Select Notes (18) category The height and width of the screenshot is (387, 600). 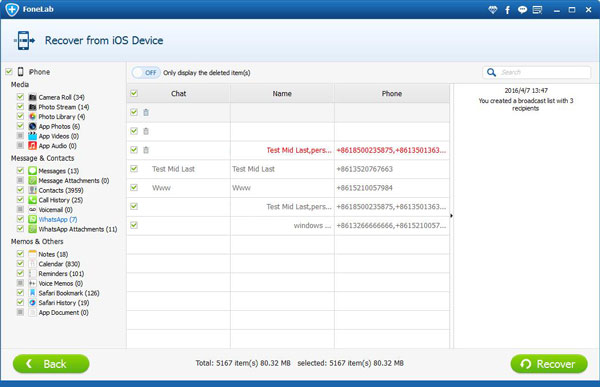tap(53, 254)
